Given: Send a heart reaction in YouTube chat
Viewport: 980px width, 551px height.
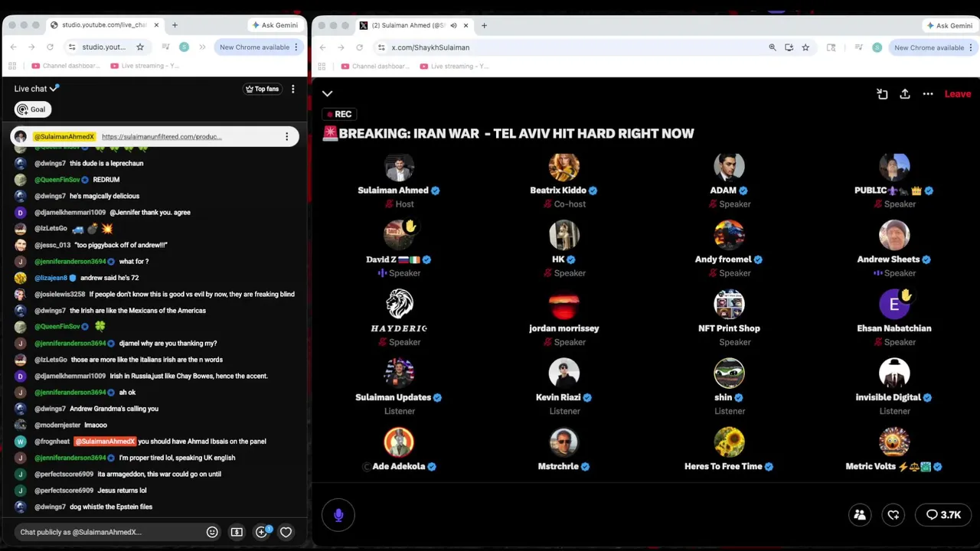Looking at the screenshot, I should (x=286, y=532).
